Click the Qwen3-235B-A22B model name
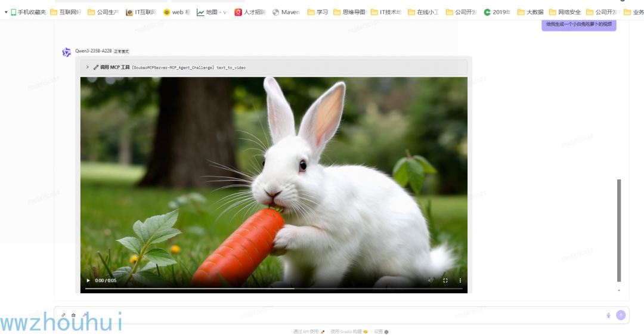The image size is (644, 335). coord(93,51)
